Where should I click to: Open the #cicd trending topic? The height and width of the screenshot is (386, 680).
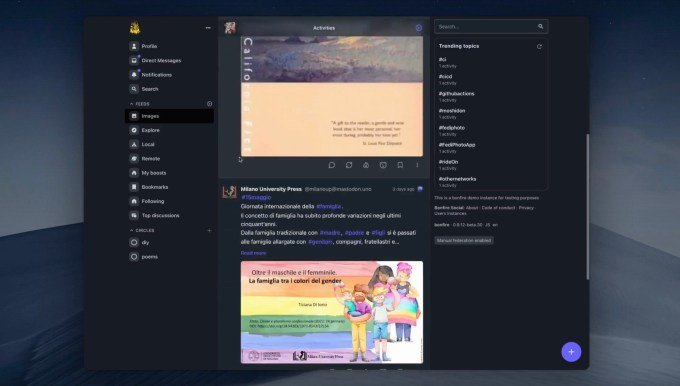click(x=445, y=77)
